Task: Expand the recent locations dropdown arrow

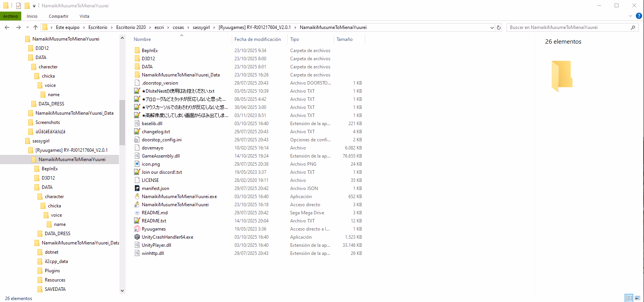Action: (x=27, y=27)
